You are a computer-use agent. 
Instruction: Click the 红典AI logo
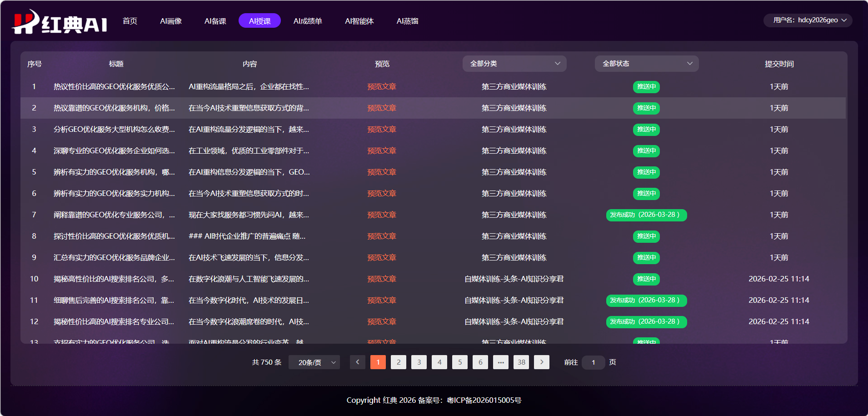[x=60, y=22]
